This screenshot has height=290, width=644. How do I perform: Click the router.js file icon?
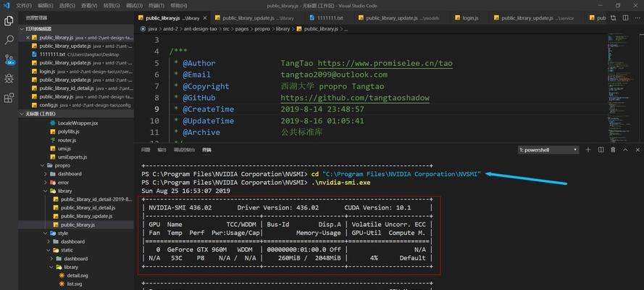[x=53, y=140]
